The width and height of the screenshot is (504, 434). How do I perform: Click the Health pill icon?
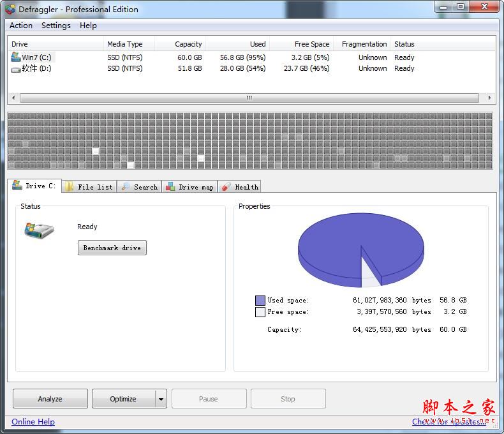click(x=226, y=187)
